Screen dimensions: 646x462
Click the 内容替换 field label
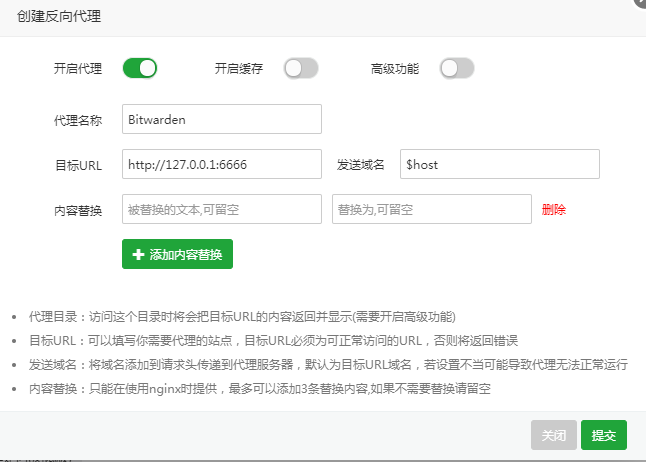tap(78, 211)
